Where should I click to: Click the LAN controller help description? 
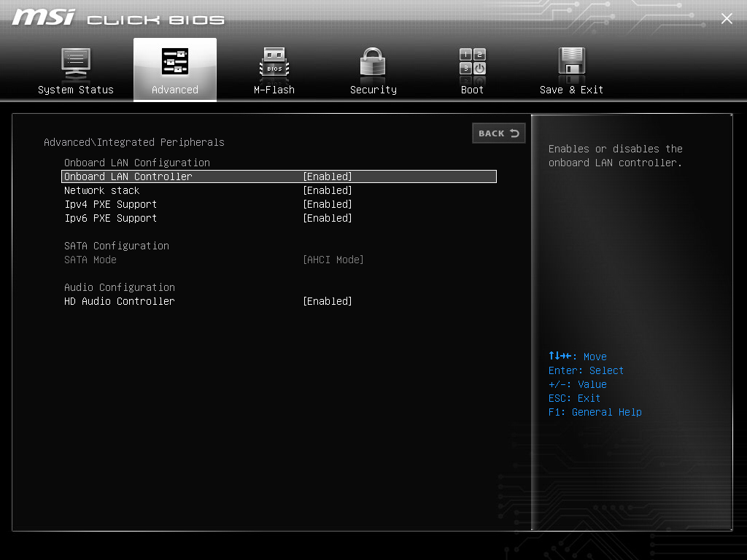(x=616, y=156)
